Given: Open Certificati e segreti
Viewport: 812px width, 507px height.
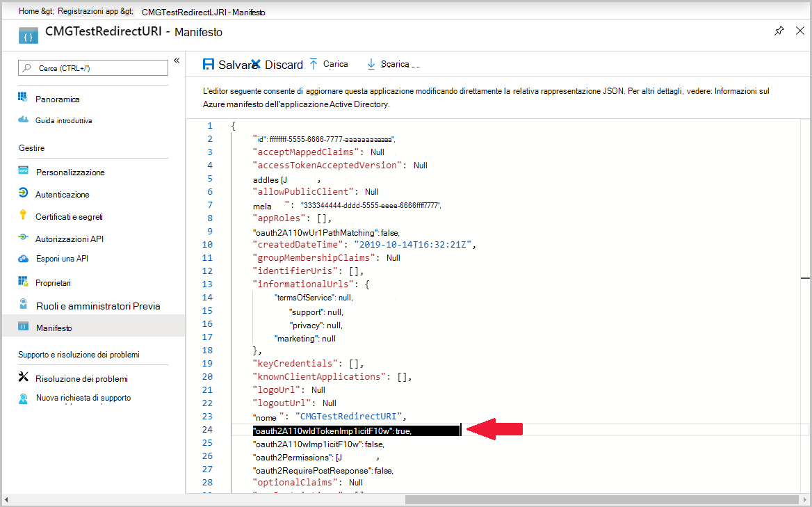Looking at the screenshot, I should (x=69, y=216).
